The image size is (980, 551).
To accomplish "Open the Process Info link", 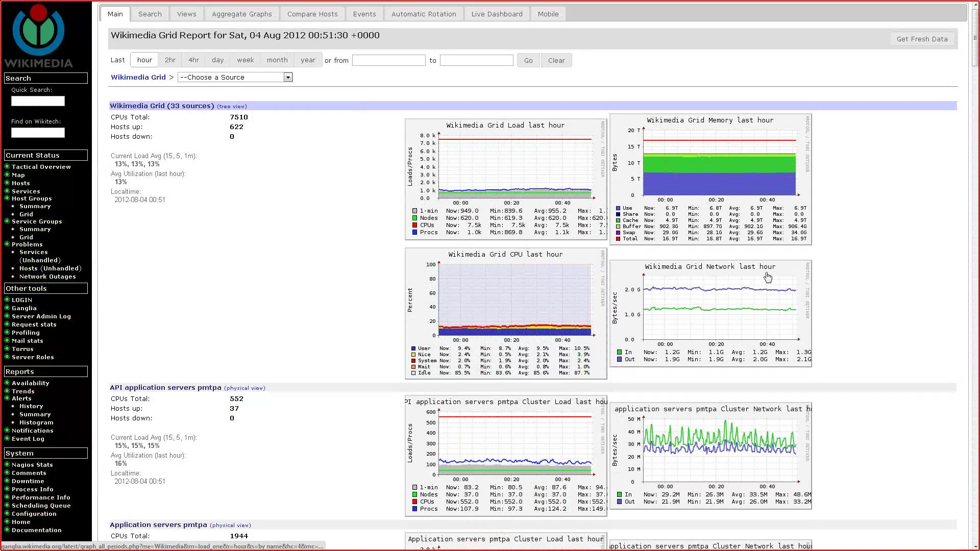I will point(33,489).
